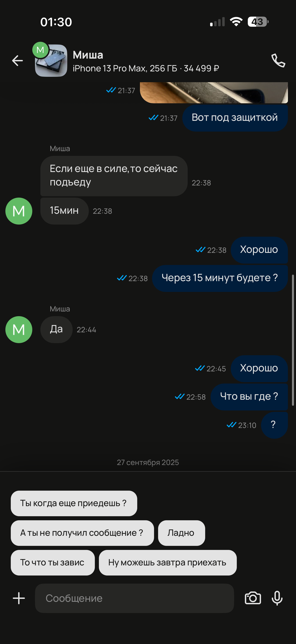Tap the green M avatar beside 'Да'
This screenshot has height=644, width=296.
click(x=19, y=329)
